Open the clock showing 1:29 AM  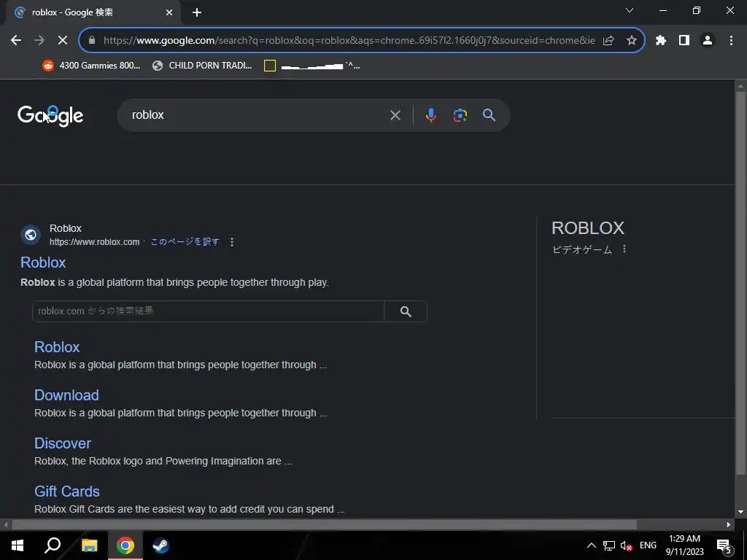tap(684, 545)
